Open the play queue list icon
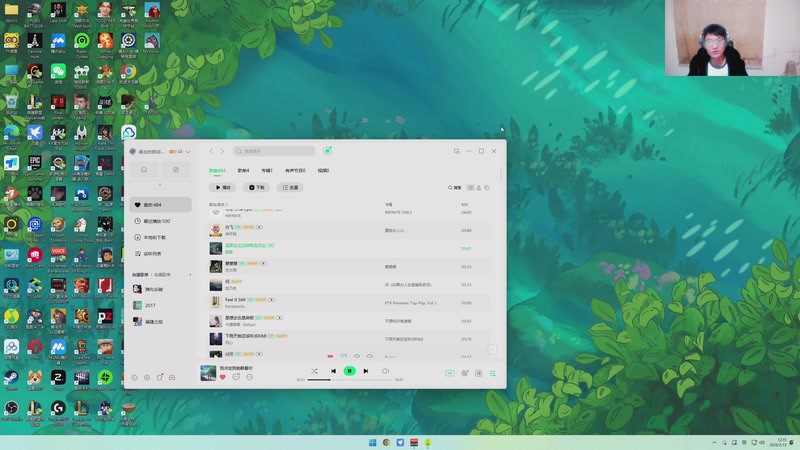Viewport: 800px width, 450px height. pos(492,373)
